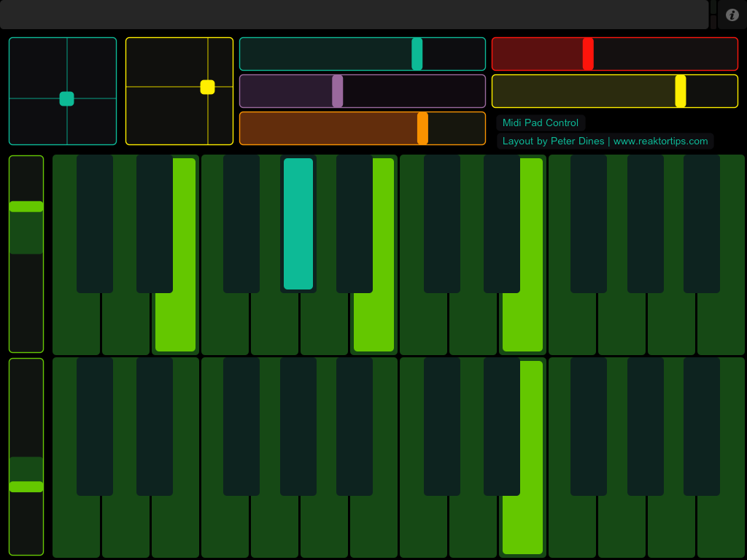The image size is (747, 560).
Task: Play the leftmost black key of upper keyboard
Action: (x=95, y=224)
